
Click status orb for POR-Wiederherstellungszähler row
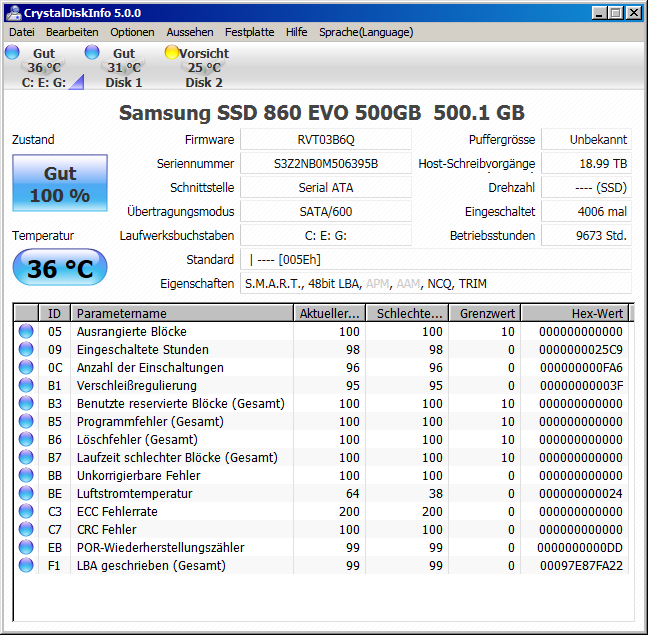point(26,547)
